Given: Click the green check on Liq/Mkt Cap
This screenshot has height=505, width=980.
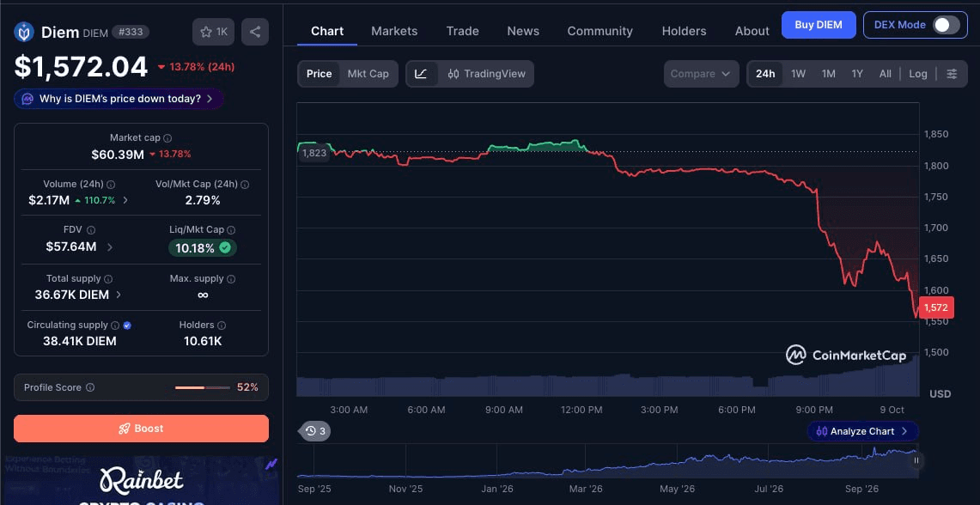Looking at the screenshot, I should tap(225, 248).
